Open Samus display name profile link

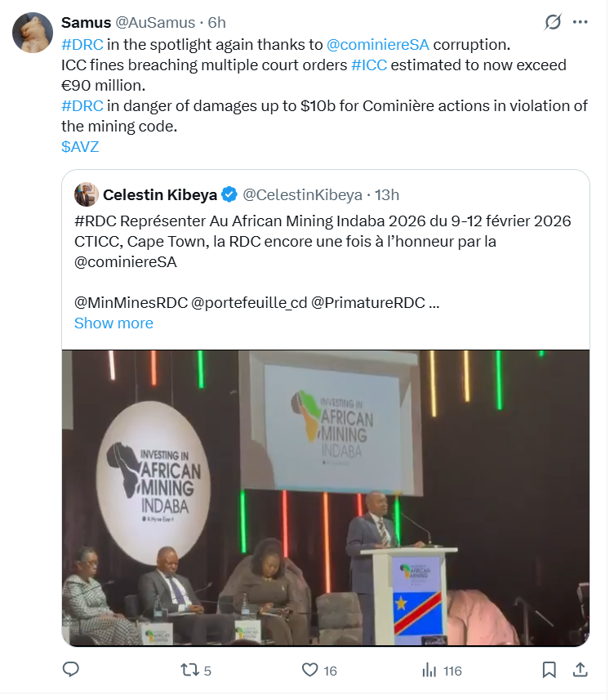(x=87, y=22)
